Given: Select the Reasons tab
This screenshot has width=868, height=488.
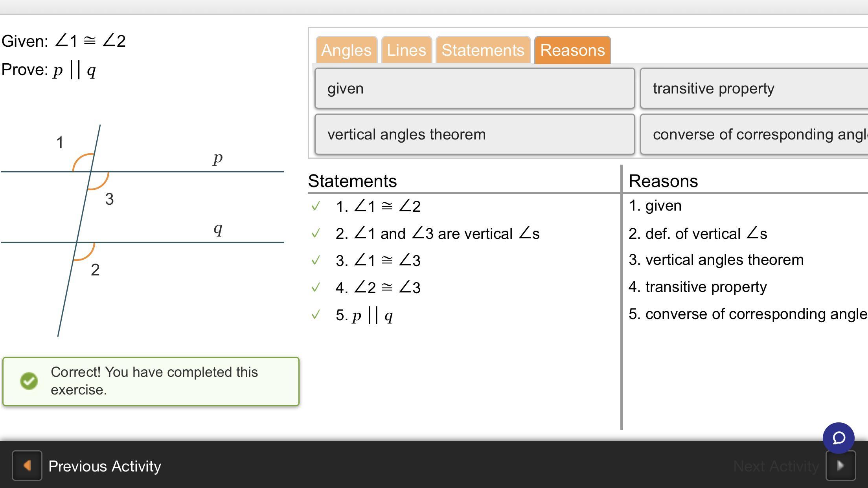Looking at the screenshot, I should 572,50.
